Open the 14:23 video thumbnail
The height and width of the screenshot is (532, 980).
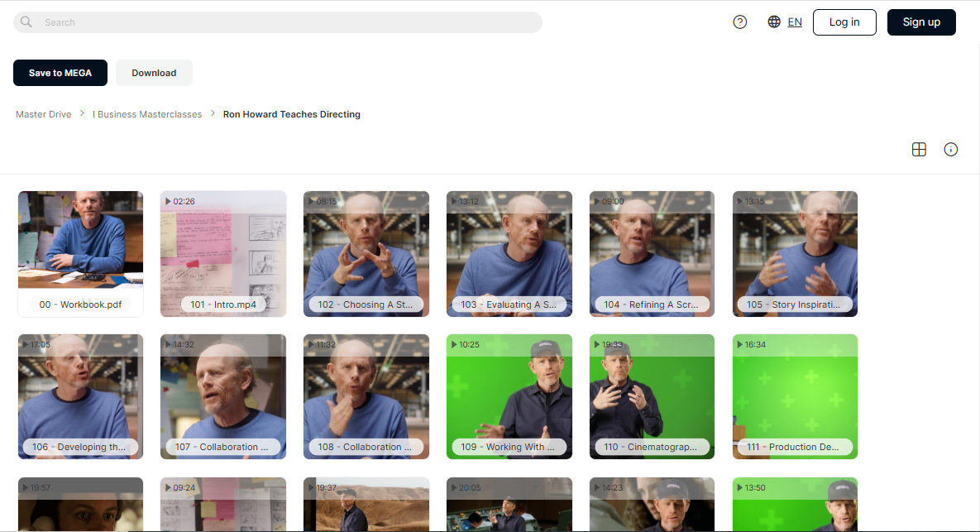(652, 505)
